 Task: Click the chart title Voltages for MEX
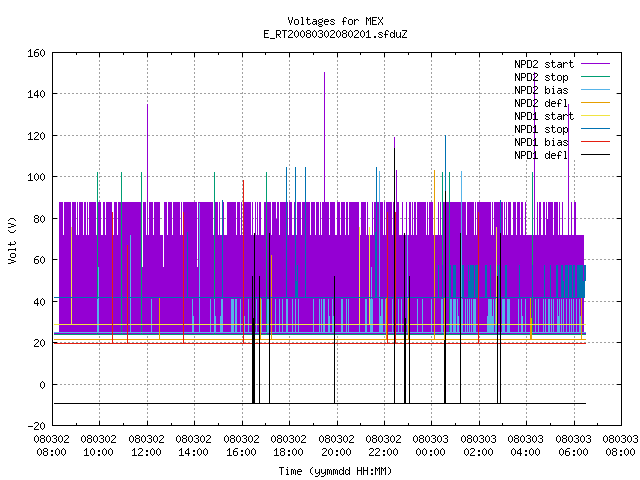click(335, 21)
